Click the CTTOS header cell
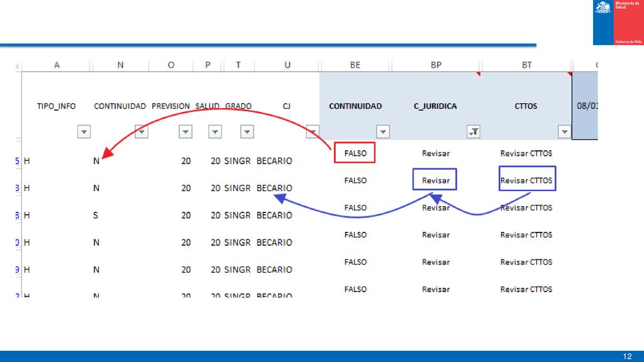 pos(526,106)
